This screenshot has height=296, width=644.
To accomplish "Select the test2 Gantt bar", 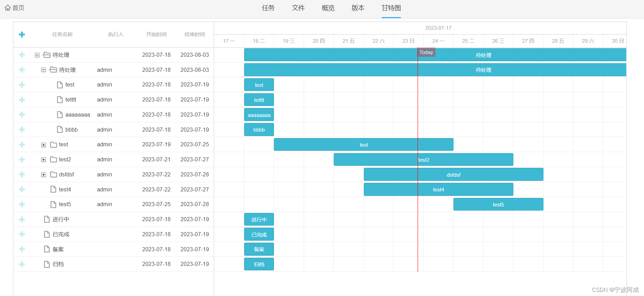I will (423, 160).
